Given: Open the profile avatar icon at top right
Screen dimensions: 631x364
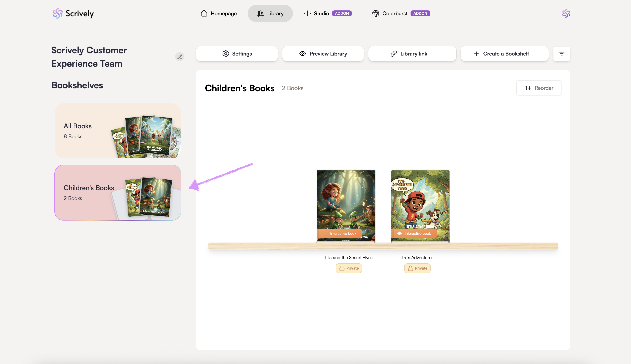Looking at the screenshot, I should pyautogui.click(x=566, y=13).
